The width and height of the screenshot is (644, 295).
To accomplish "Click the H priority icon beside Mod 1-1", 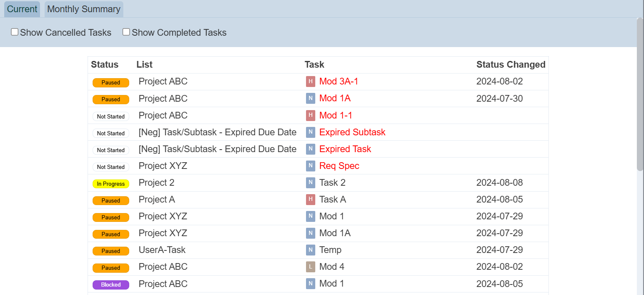I will pos(310,116).
